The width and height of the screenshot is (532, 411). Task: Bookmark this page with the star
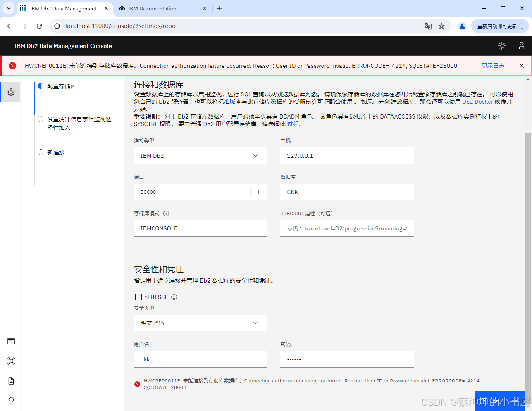click(441, 26)
